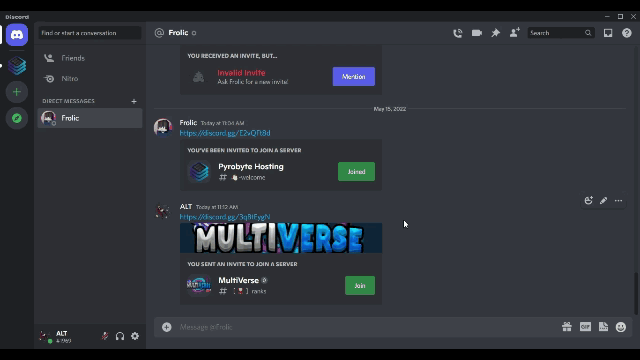Click the Join button for MultiVerse

click(x=360, y=286)
